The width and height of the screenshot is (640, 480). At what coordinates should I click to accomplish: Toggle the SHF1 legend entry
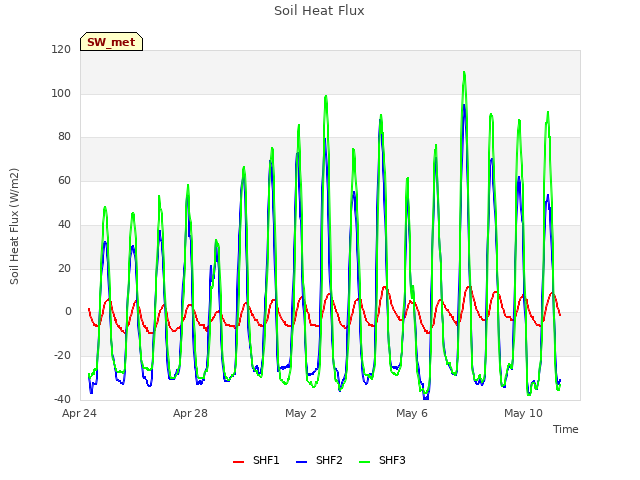[x=256, y=460]
